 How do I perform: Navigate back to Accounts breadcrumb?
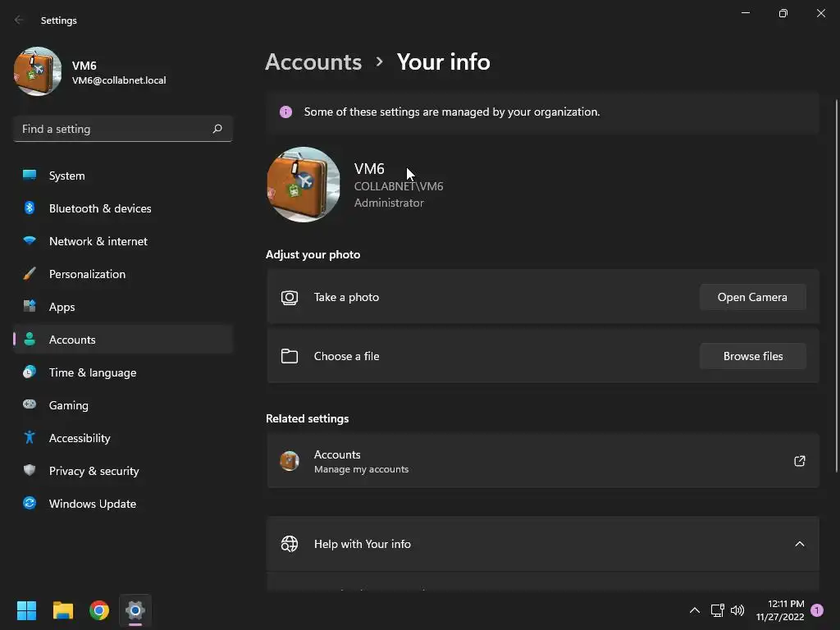pos(313,62)
